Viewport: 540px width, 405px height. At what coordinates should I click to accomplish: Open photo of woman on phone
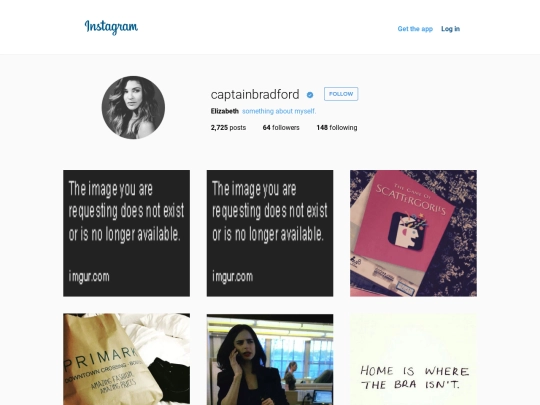click(x=270, y=359)
